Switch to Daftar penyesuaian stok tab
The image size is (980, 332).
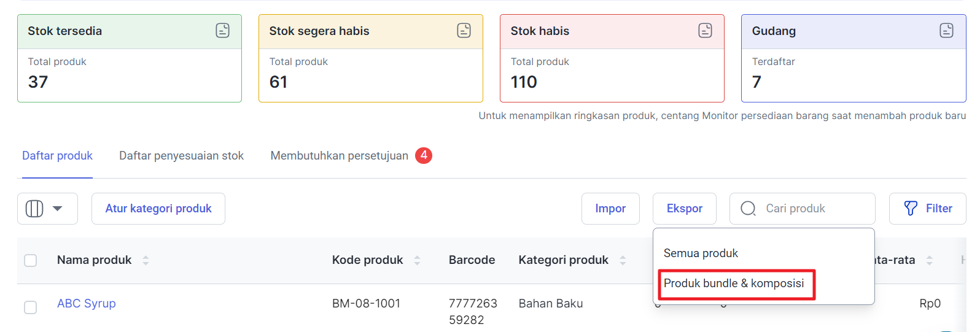[181, 156]
